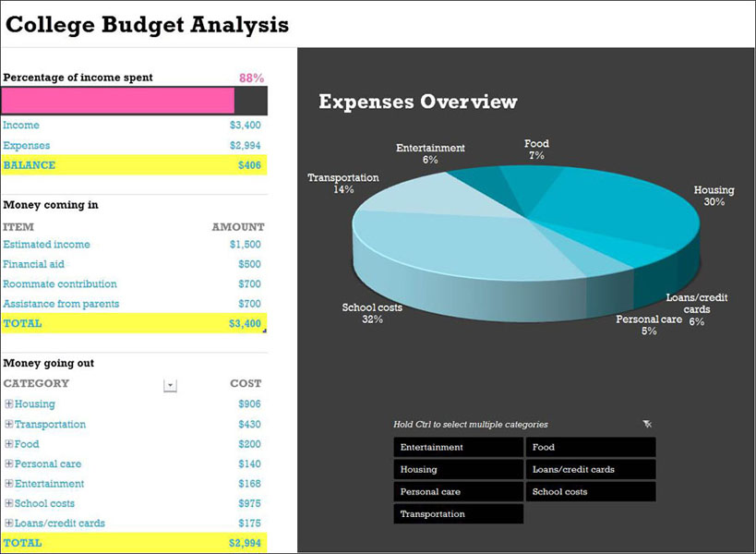This screenshot has height=554, width=756.
Task: Toggle the Loans/credit cards slicer filter
Action: pos(591,470)
